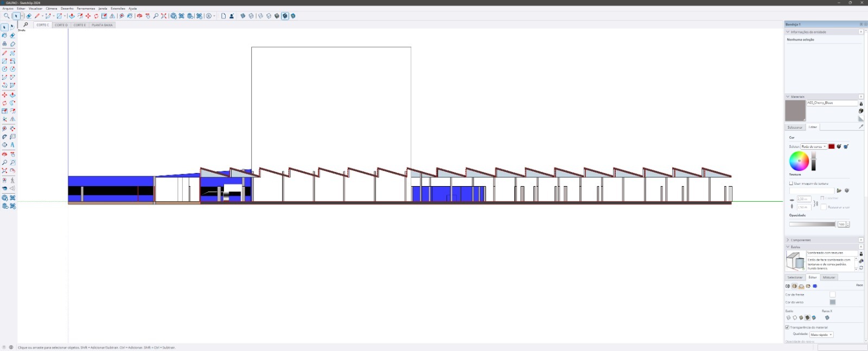Click the Selecionar tab in Materiais

[x=795, y=127]
